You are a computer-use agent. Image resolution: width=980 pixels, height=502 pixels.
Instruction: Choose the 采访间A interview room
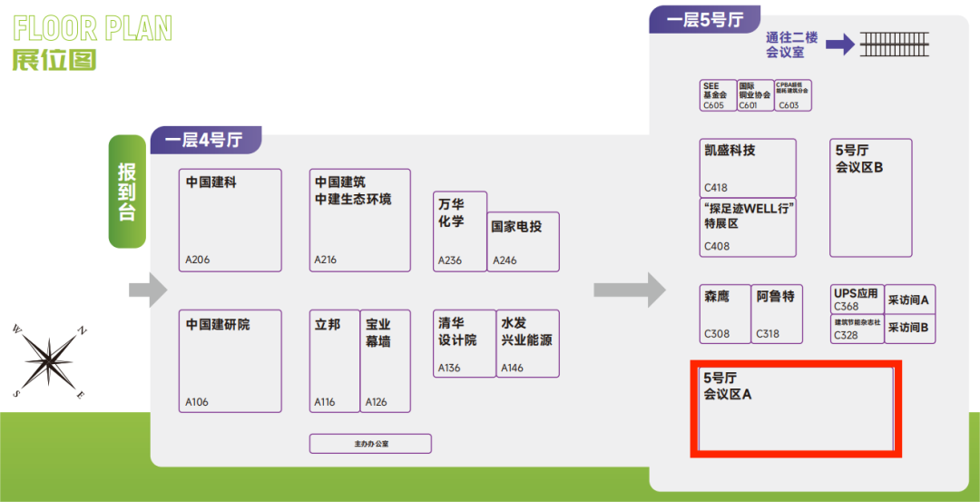click(x=910, y=300)
